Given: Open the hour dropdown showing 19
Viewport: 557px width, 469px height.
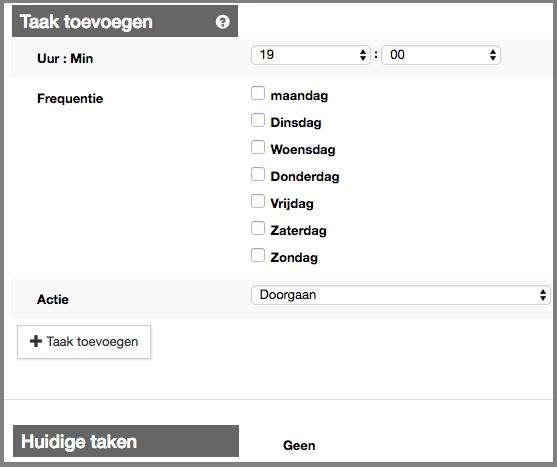Looking at the screenshot, I should 311,55.
